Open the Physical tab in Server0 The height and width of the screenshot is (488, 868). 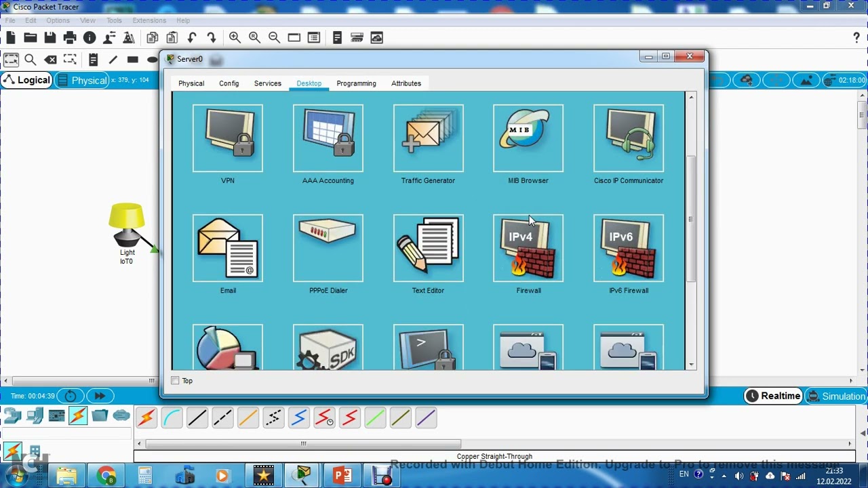click(191, 83)
